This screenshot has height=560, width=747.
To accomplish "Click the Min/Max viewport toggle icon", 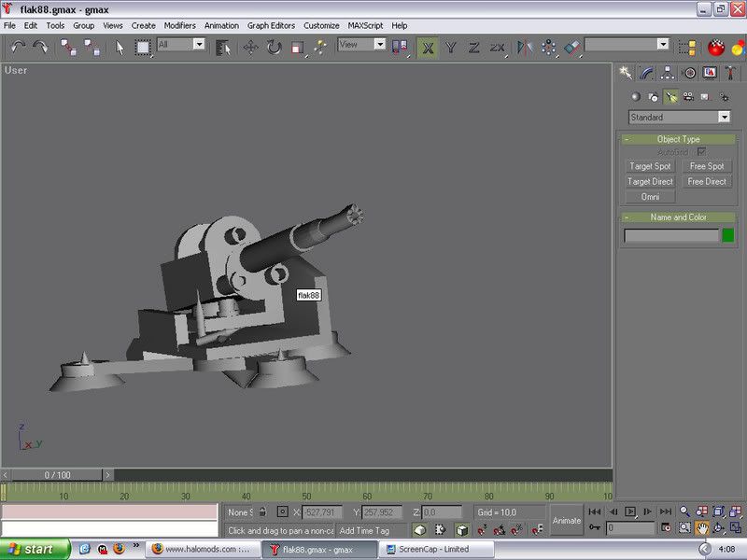I will pyautogui.click(x=736, y=527).
